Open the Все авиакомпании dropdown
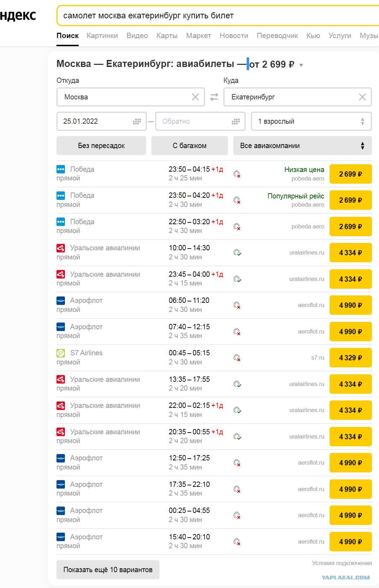The width and height of the screenshot is (379, 588). click(302, 146)
